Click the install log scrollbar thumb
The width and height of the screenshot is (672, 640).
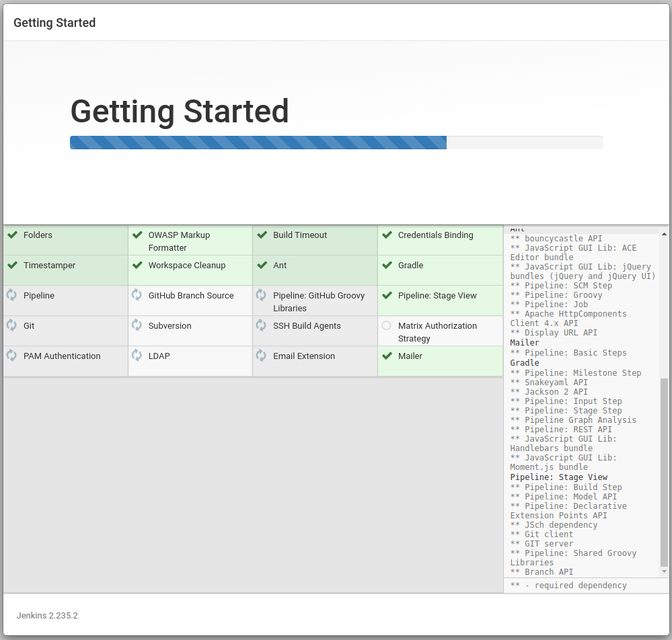pyautogui.click(x=665, y=471)
